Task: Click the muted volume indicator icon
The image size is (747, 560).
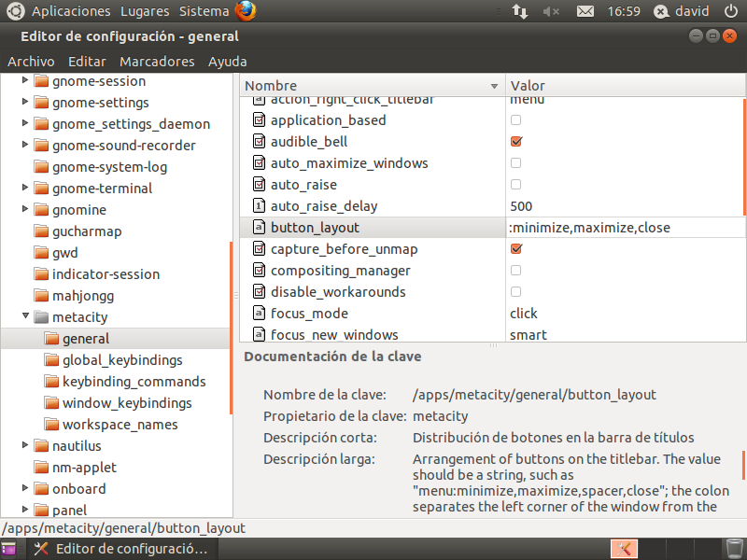Action: pos(551,11)
